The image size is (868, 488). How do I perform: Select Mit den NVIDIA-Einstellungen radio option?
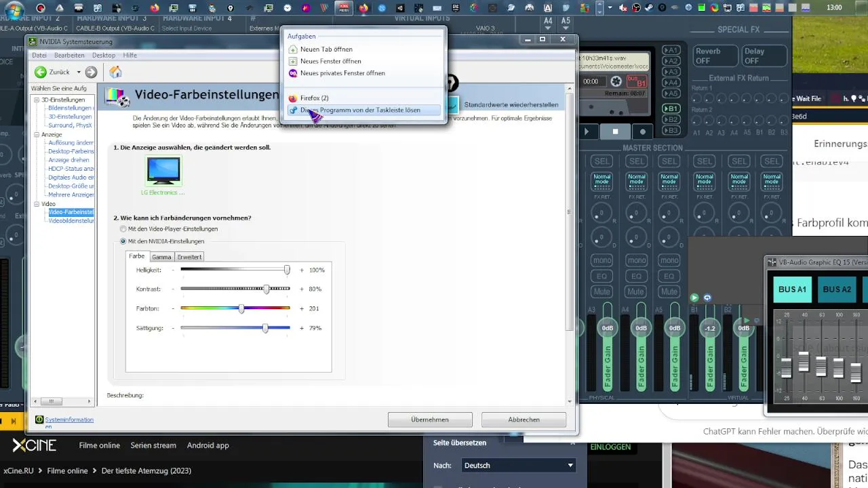click(123, 241)
